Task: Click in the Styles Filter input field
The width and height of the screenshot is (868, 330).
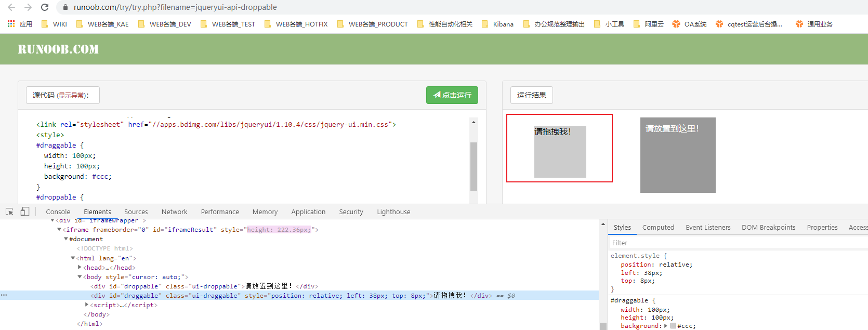Action: 738,243
